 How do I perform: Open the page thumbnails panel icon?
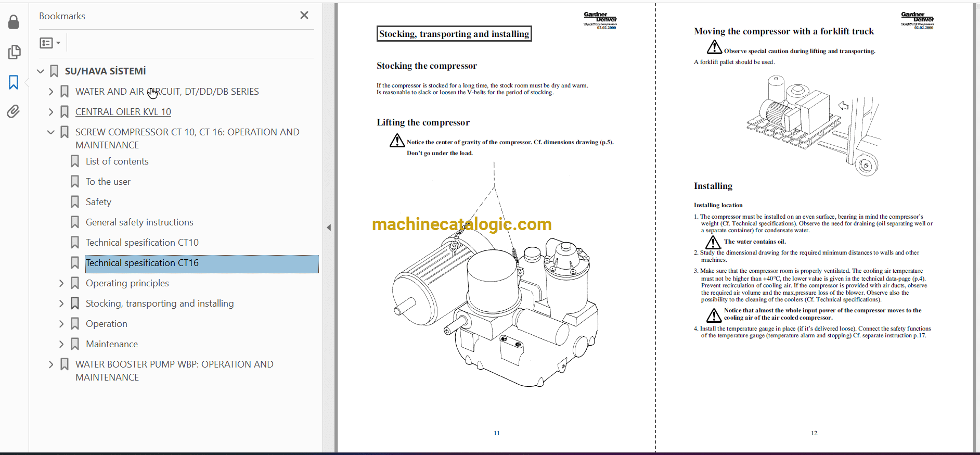(14, 52)
